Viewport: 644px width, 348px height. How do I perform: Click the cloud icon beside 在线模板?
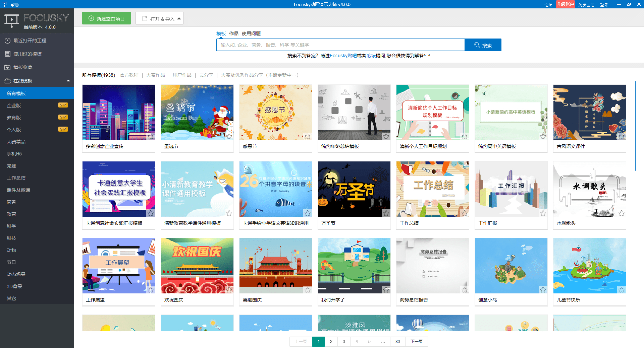click(7, 80)
